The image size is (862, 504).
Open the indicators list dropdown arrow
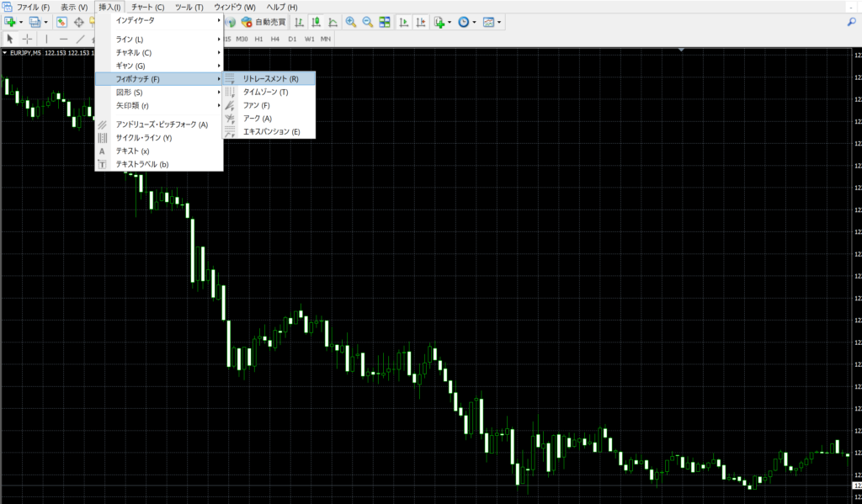coord(450,23)
